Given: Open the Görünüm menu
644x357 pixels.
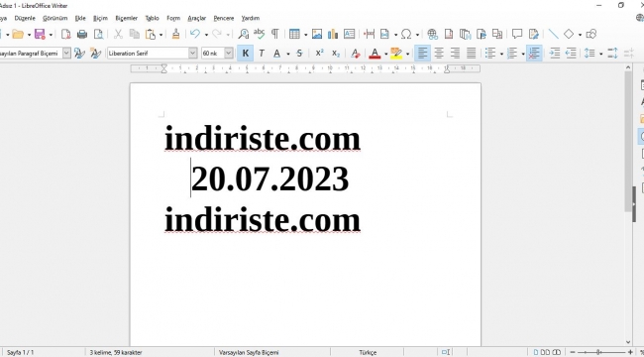Looking at the screenshot, I should (x=55, y=18).
